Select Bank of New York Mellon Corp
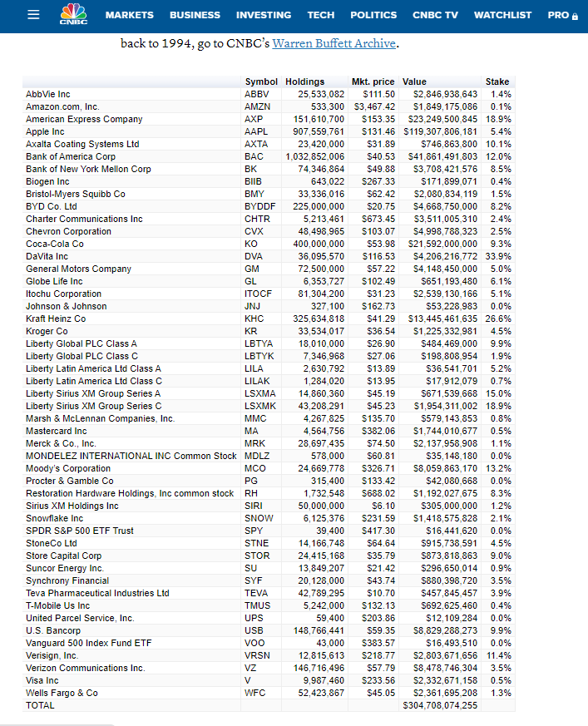Viewport: 588px width, 726px height. pyautogui.click(x=88, y=169)
